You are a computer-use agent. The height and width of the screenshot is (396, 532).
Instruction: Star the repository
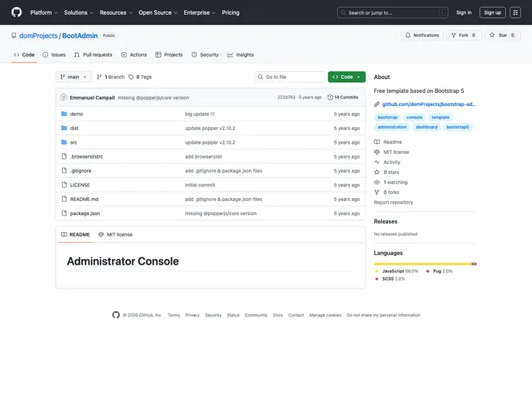coord(503,36)
